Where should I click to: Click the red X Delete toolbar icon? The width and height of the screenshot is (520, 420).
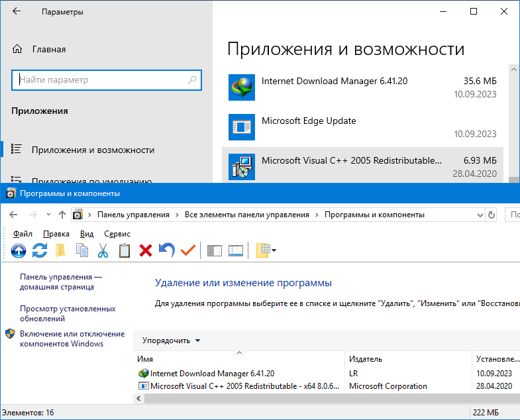pyautogui.click(x=146, y=250)
